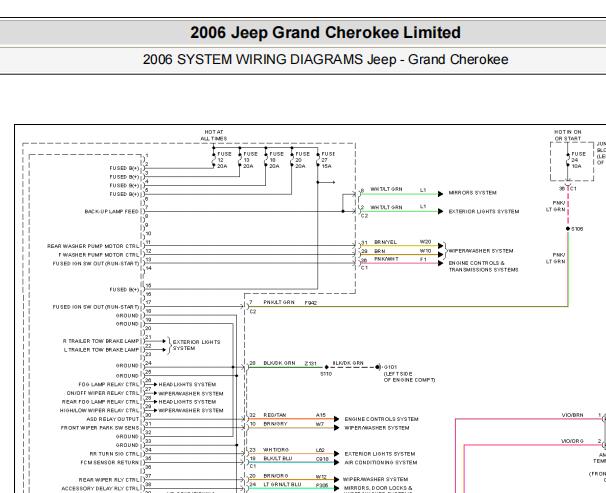Click "R TRAILER TOW BRAKE LAMP" label
This screenshot has width=606, height=493.
tap(100, 341)
